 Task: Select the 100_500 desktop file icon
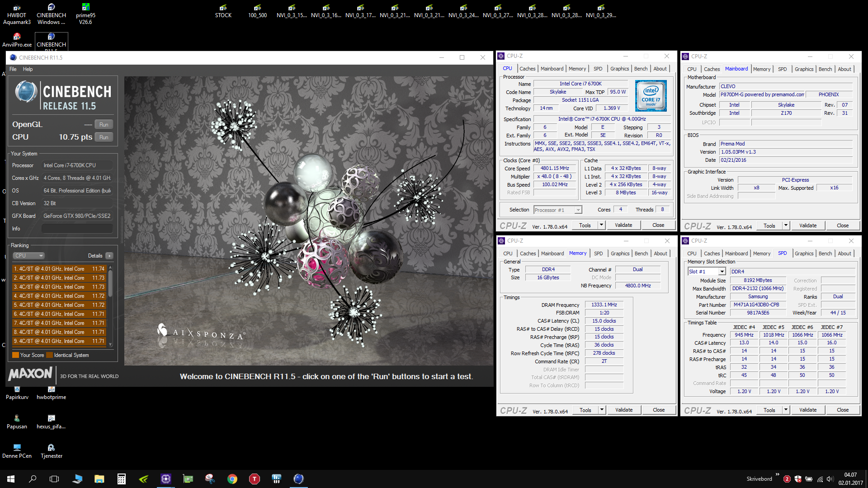click(257, 11)
